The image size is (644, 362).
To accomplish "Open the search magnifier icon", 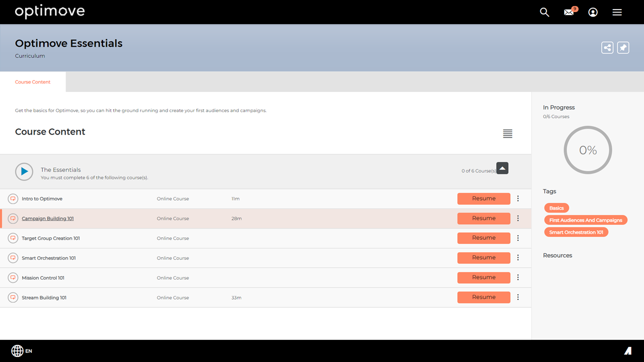I will pos(544,12).
